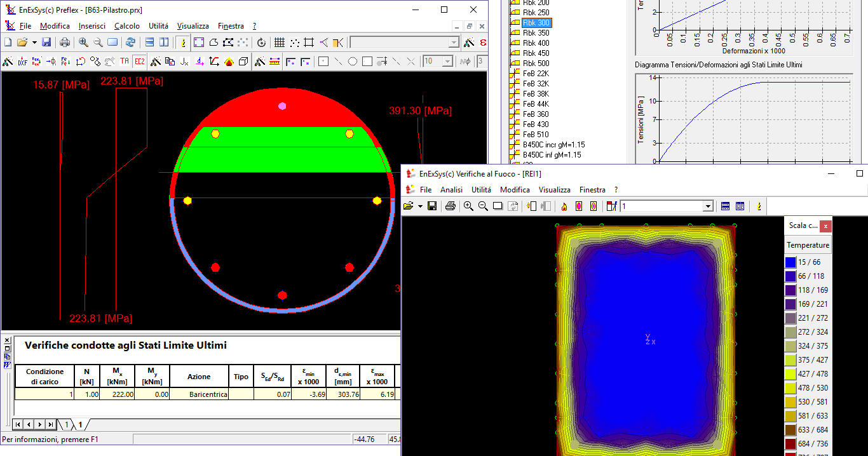
Task: Go to the last sheet using navigation arrow
Action: (50, 424)
